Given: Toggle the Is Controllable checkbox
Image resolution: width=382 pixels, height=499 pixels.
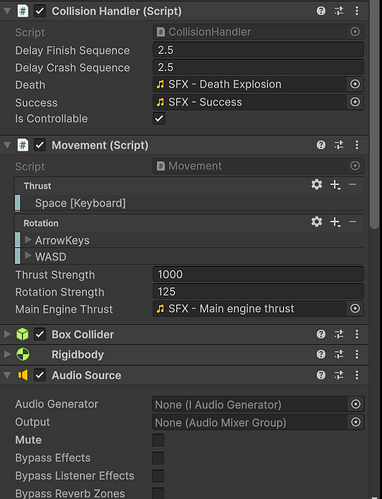Looking at the screenshot, I should coord(159,118).
